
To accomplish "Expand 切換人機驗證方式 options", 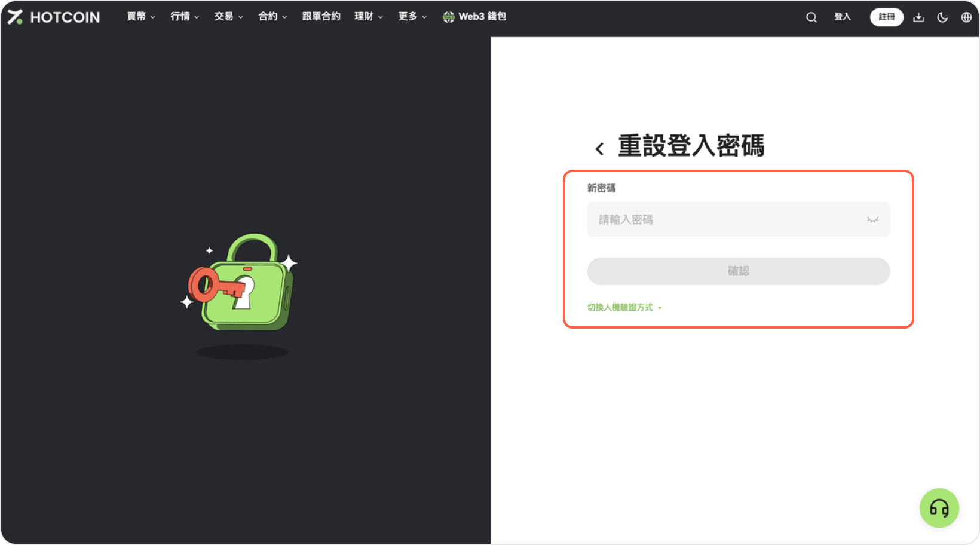I will [x=624, y=307].
